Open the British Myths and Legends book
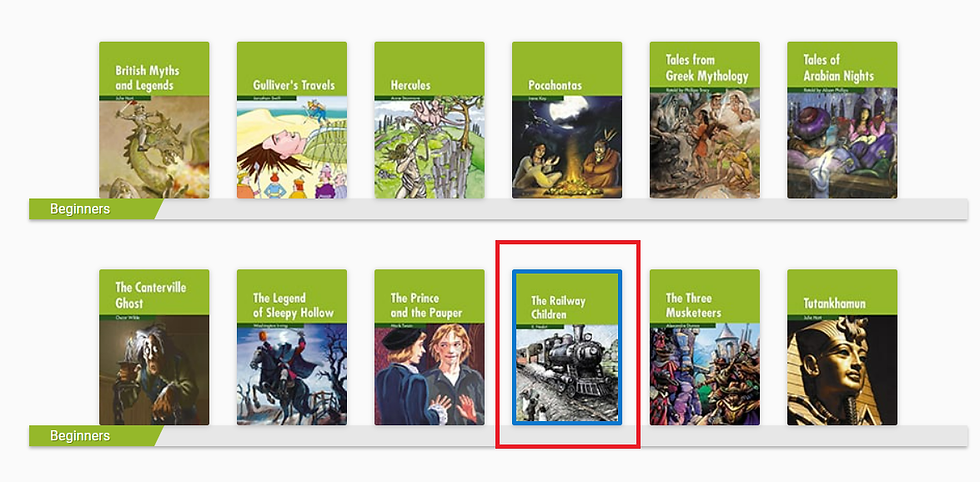This screenshot has height=482, width=980. coord(154,120)
